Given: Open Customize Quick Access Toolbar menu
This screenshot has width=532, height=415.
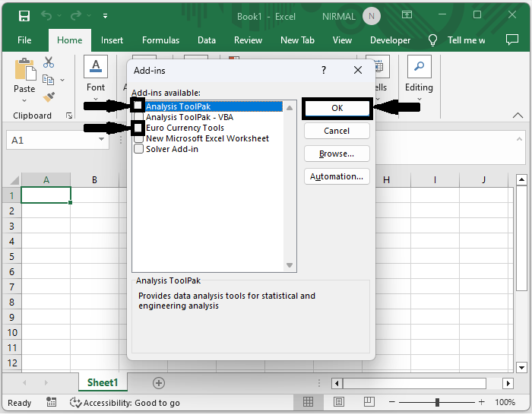Looking at the screenshot, I should tap(105, 16).
